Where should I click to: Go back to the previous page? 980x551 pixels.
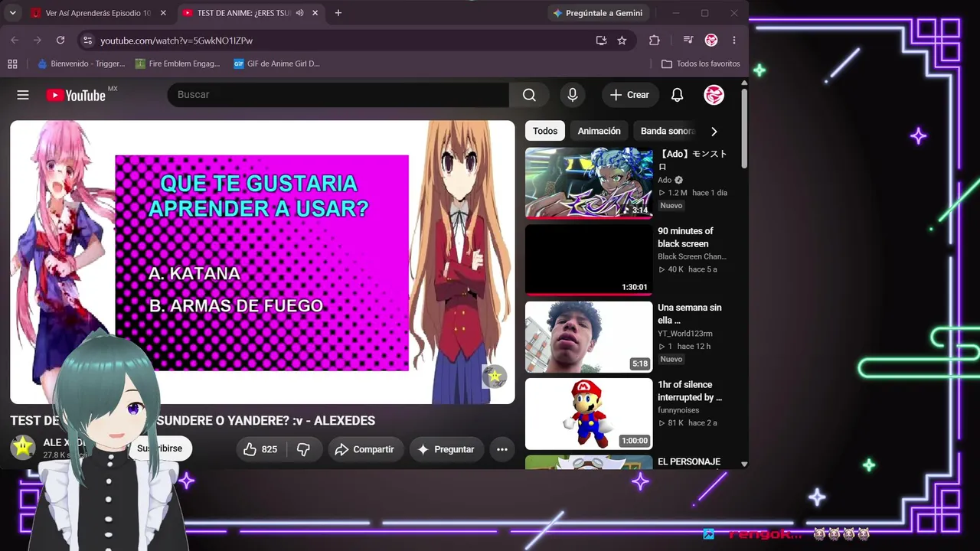[x=15, y=41]
